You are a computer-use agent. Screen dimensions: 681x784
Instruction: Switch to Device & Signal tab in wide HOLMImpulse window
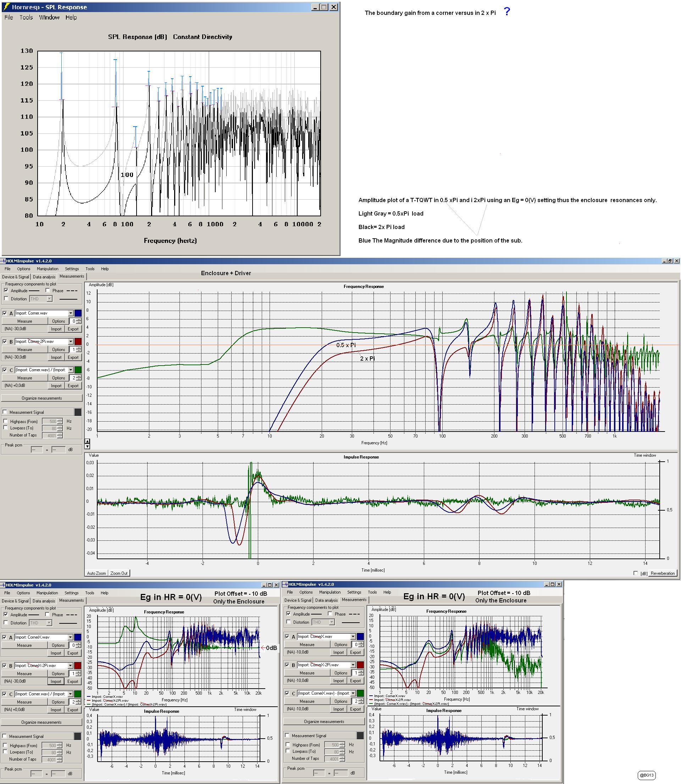(16, 277)
